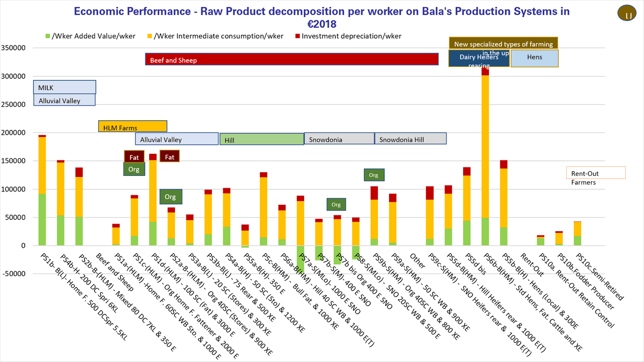Screen dimensions: 644x362
Task: Click the green Added Value legend swatch
Action: [48, 36]
